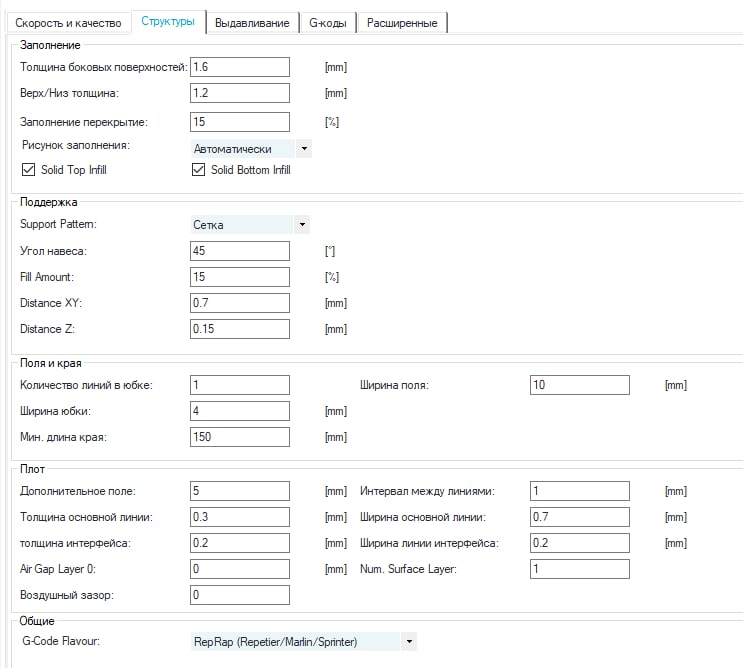Click the Ширина основной линии field
This screenshot has width=743, height=668.
[x=580, y=517]
